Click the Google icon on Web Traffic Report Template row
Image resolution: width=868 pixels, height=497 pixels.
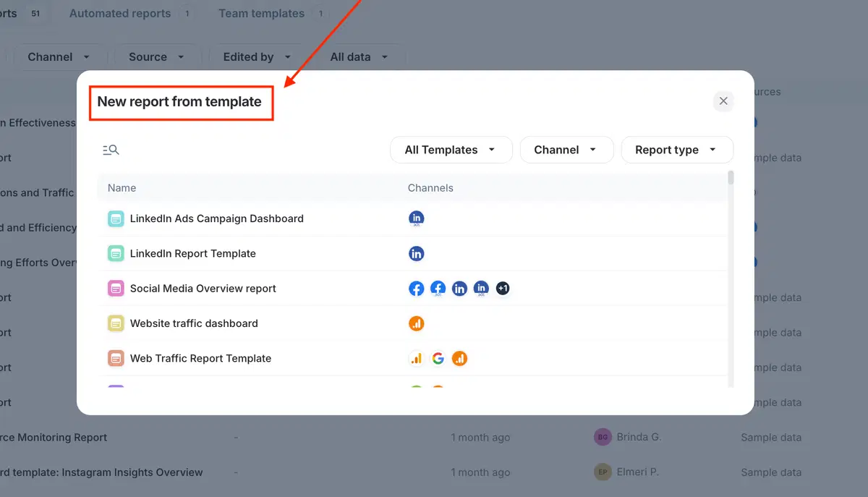point(438,357)
